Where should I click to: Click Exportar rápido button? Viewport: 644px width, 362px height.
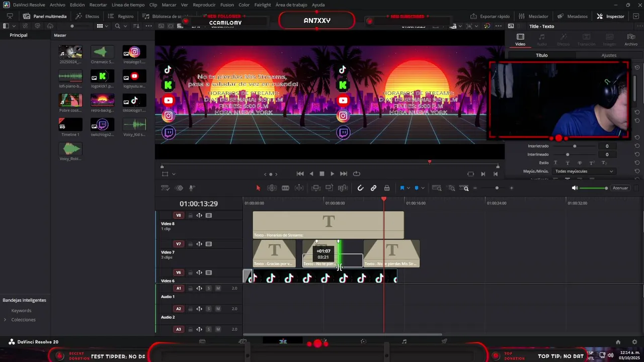(x=490, y=16)
